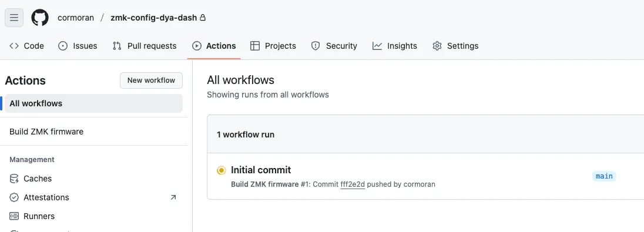Open the Pull requests tab

coord(145,46)
